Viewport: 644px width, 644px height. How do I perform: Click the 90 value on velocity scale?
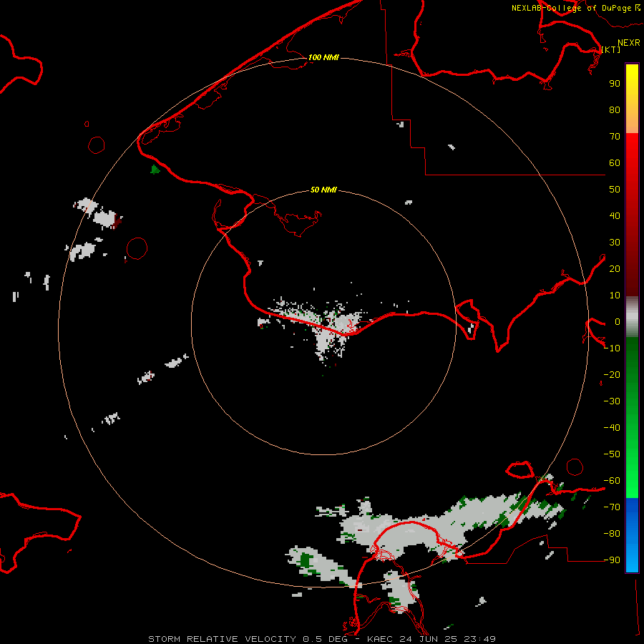tap(615, 84)
